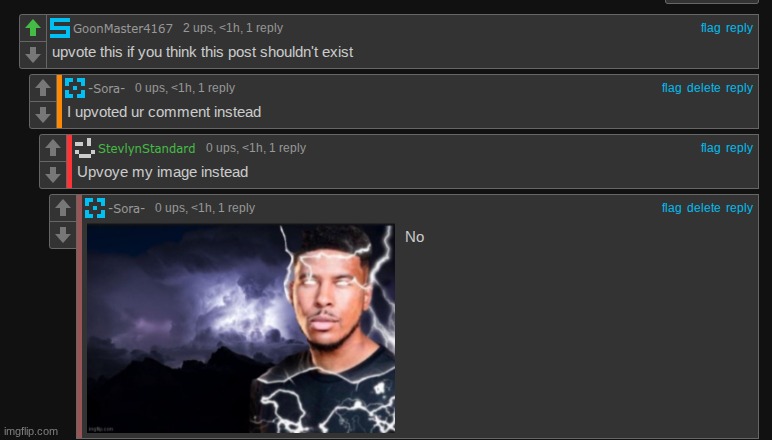
Task: Upvote -Sora-'s "No" image comment
Action: (63, 208)
